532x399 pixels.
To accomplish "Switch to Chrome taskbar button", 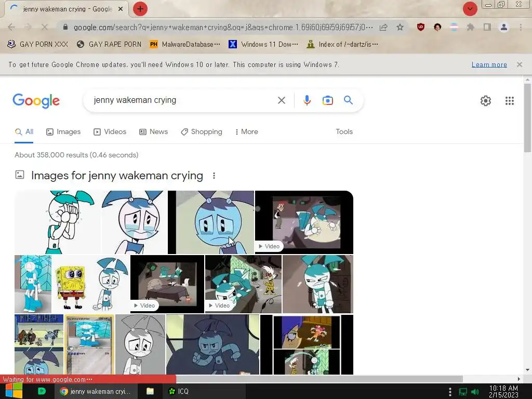I will point(96,391).
